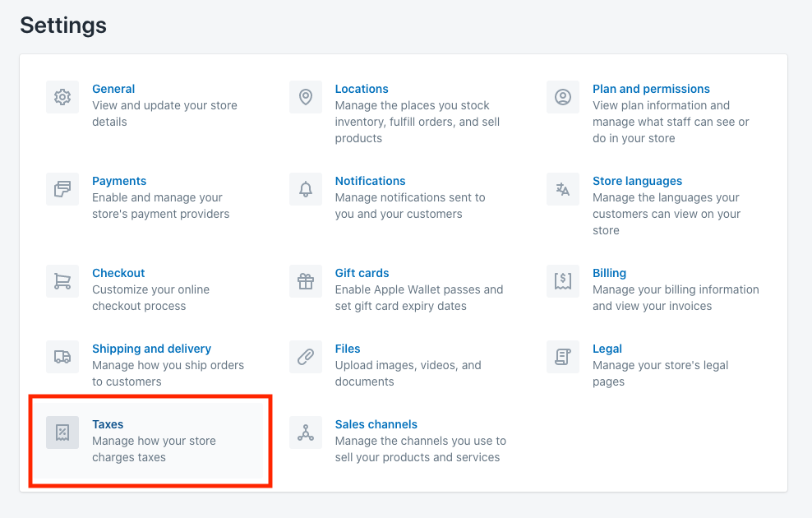The width and height of the screenshot is (812, 518).
Task: Open the General settings link
Action: point(113,89)
